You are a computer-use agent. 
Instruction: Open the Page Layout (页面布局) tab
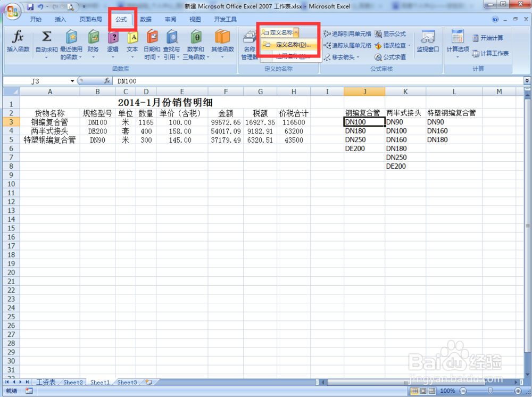(x=90, y=19)
